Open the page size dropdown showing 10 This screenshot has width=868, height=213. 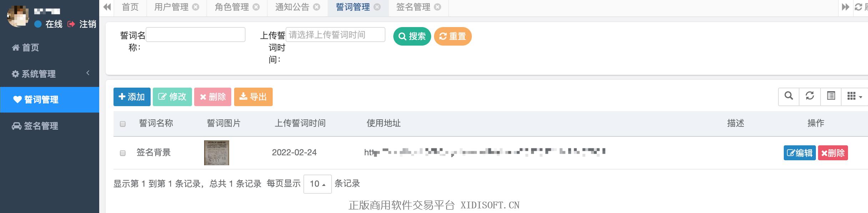pyautogui.click(x=317, y=184)
